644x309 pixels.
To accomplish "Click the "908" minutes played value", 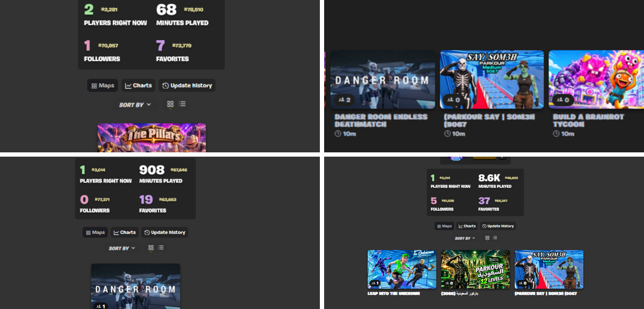I will point(152,170).
